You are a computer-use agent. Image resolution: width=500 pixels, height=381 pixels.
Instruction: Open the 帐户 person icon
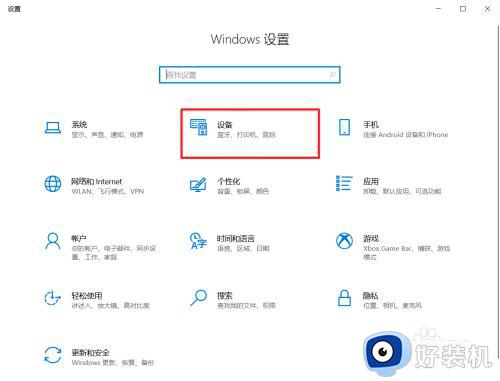(53, 241)
